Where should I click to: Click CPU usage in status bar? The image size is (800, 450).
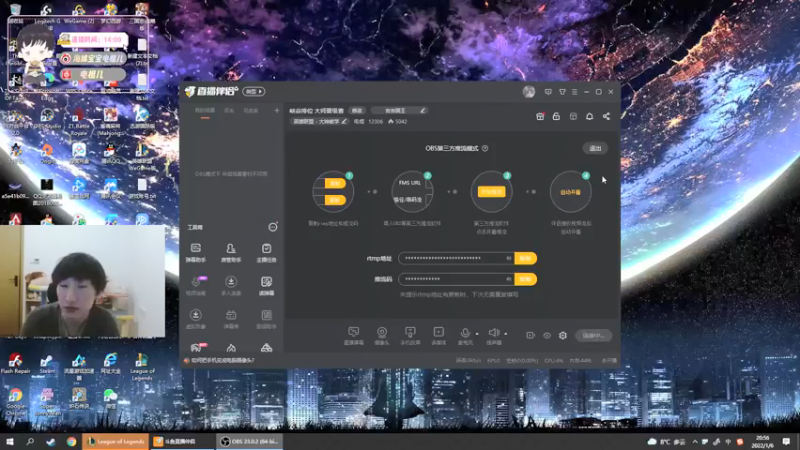[x=554, y=361]
